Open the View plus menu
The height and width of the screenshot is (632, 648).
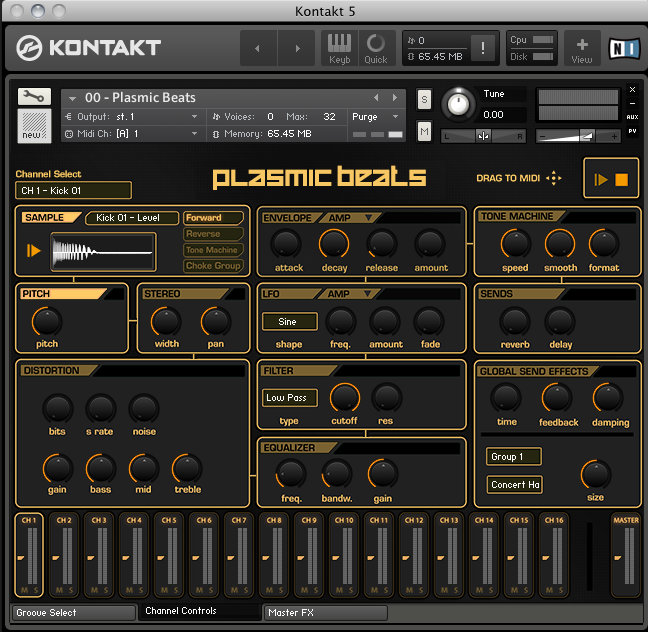582,48
